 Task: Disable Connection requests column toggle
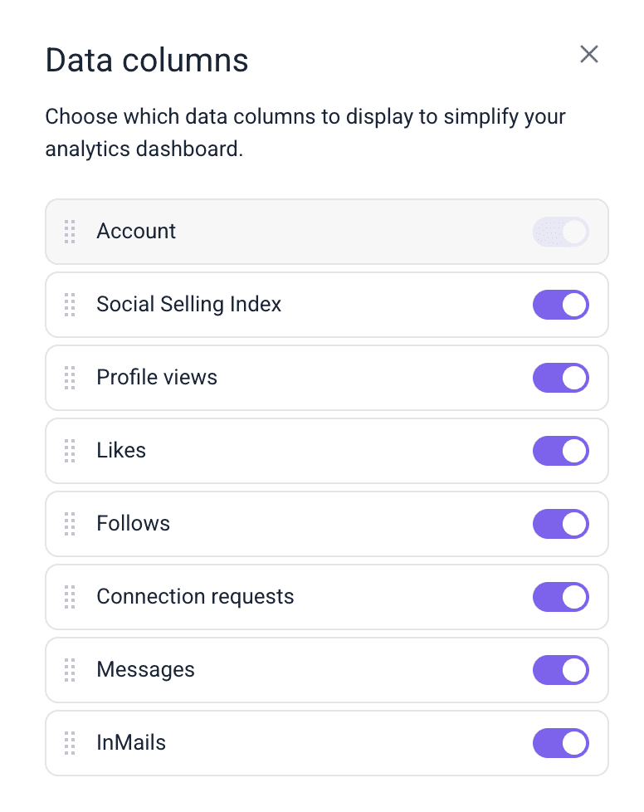(561, 597)
